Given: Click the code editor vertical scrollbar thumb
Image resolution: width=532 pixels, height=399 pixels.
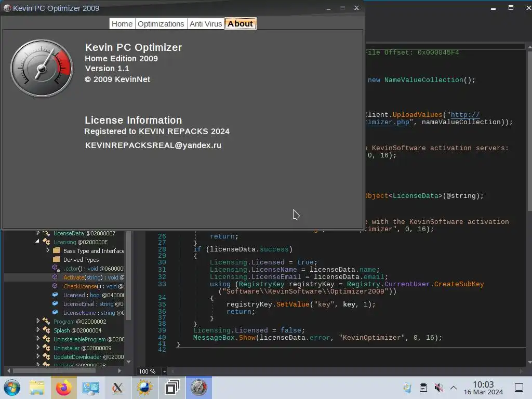Looking at the screenshot, I should coord(529,131).
